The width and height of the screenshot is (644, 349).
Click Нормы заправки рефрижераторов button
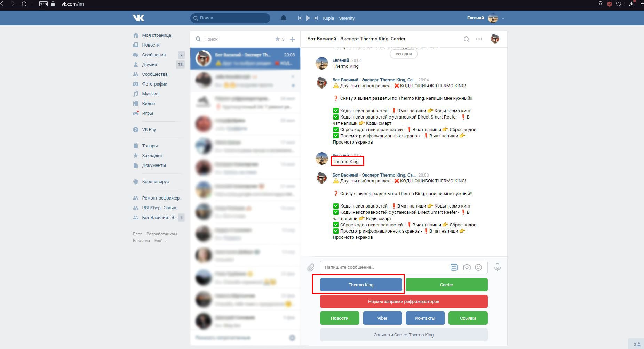click(404, 301)
